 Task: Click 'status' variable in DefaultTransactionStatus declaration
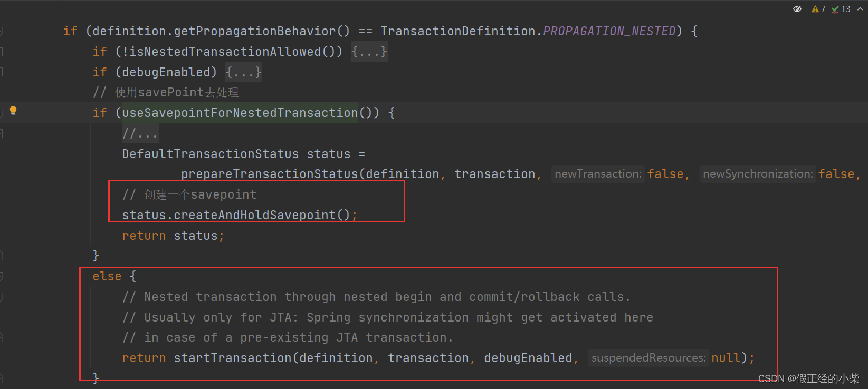(x=329, y=154)
